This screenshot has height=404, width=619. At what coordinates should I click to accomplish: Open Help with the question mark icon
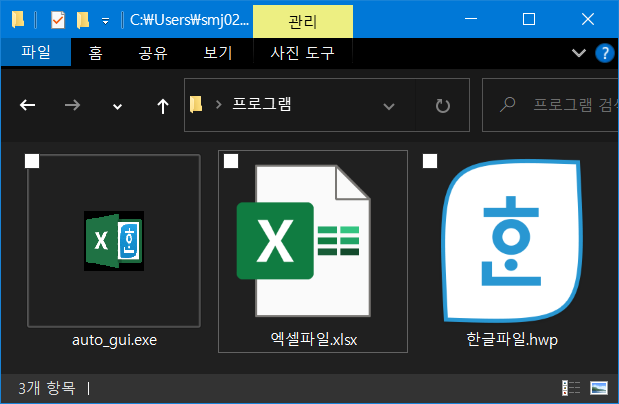coord(604,53)
